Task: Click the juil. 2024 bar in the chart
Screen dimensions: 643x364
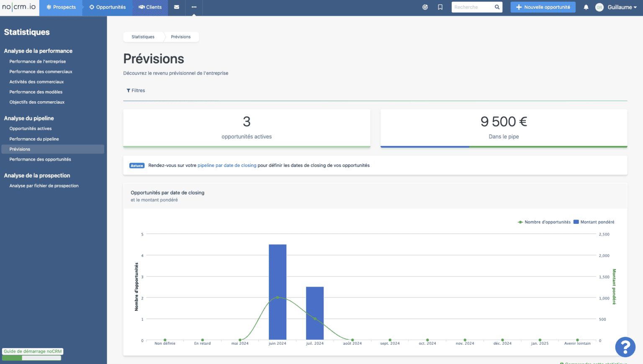Action: [x=315, y=313]
